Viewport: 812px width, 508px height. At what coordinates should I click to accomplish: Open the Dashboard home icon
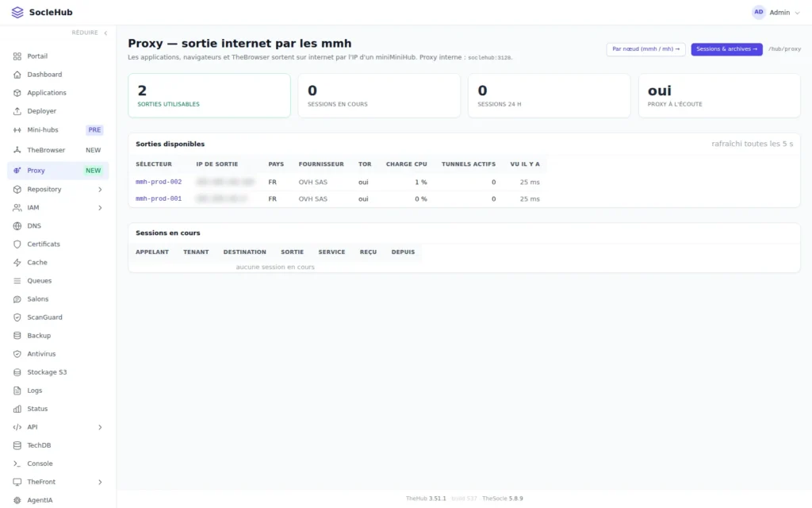[x=17, y=75]
